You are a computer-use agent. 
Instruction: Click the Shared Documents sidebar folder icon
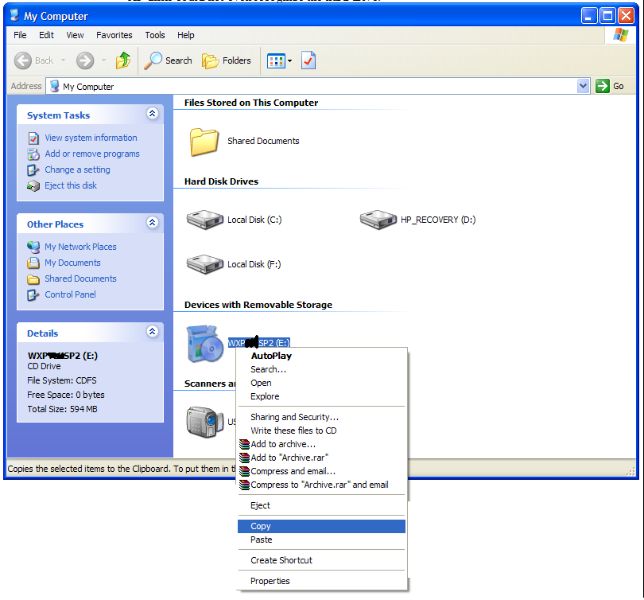(33, 280)
